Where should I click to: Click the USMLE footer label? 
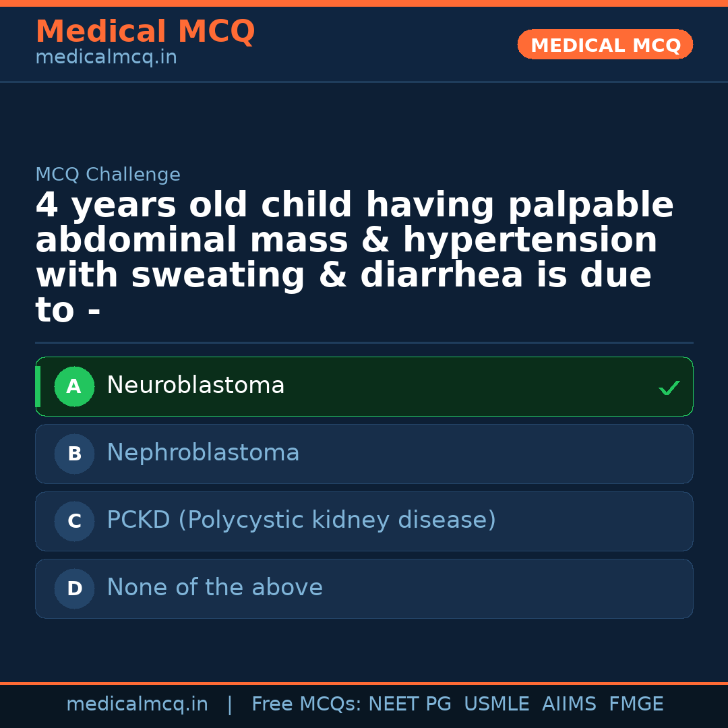point(496,704)
